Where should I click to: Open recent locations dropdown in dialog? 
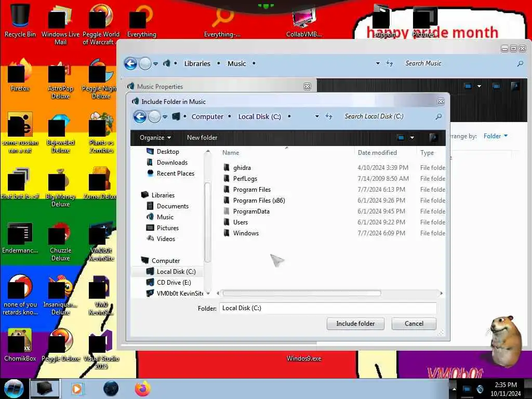[x=165, y=117]
